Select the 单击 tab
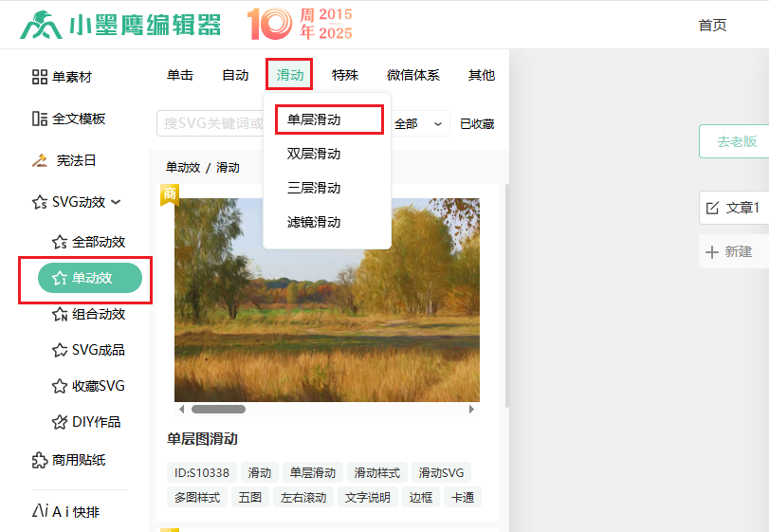 coord(180,75)
